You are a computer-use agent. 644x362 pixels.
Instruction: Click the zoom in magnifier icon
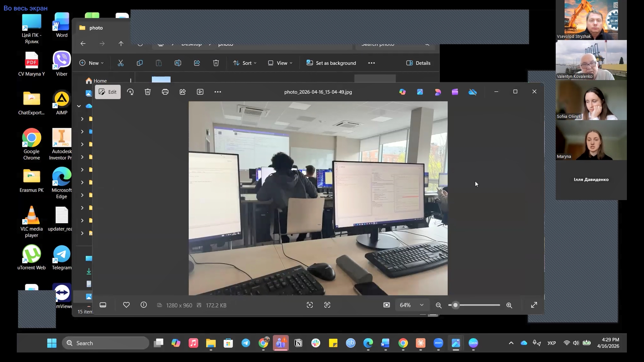pyautogui.click(x=509, y=305)
